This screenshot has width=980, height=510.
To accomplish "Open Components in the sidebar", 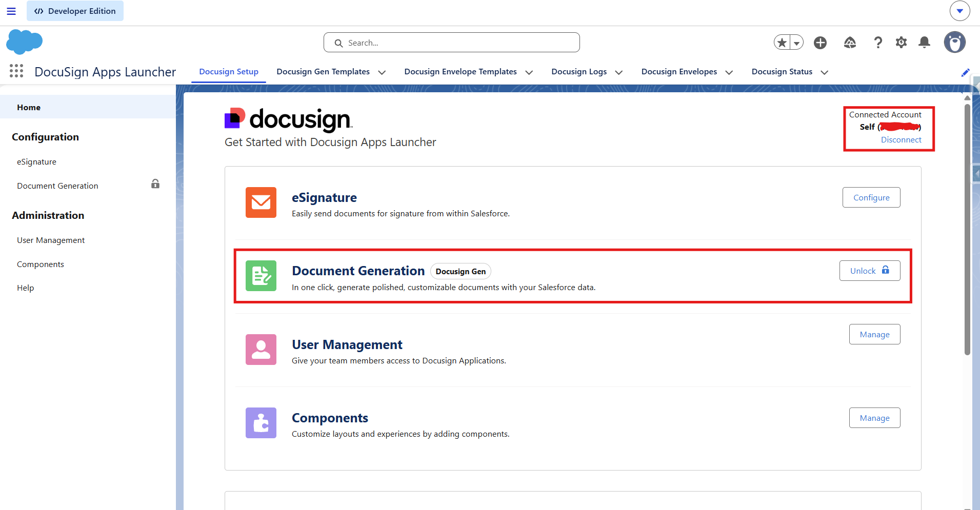I will tap(41, 264).
